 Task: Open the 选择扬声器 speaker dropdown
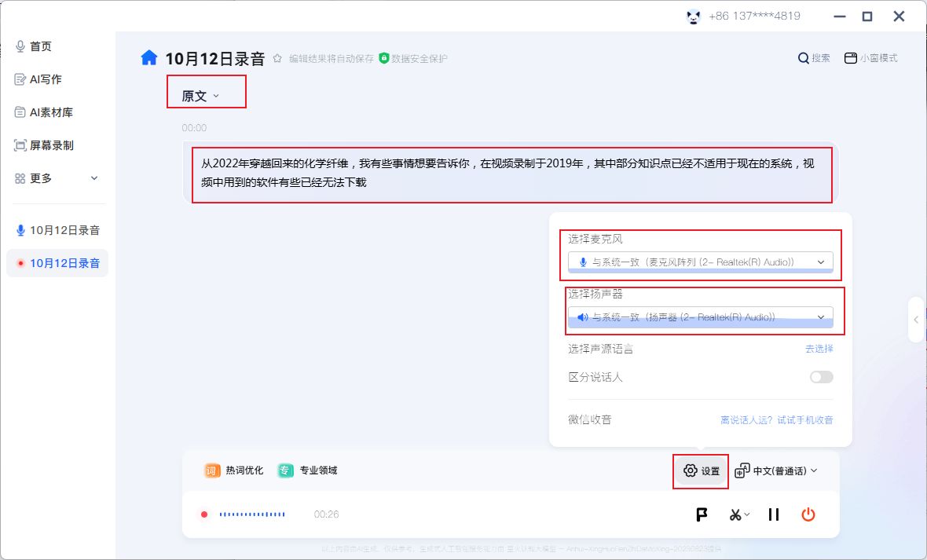(700, 317)
